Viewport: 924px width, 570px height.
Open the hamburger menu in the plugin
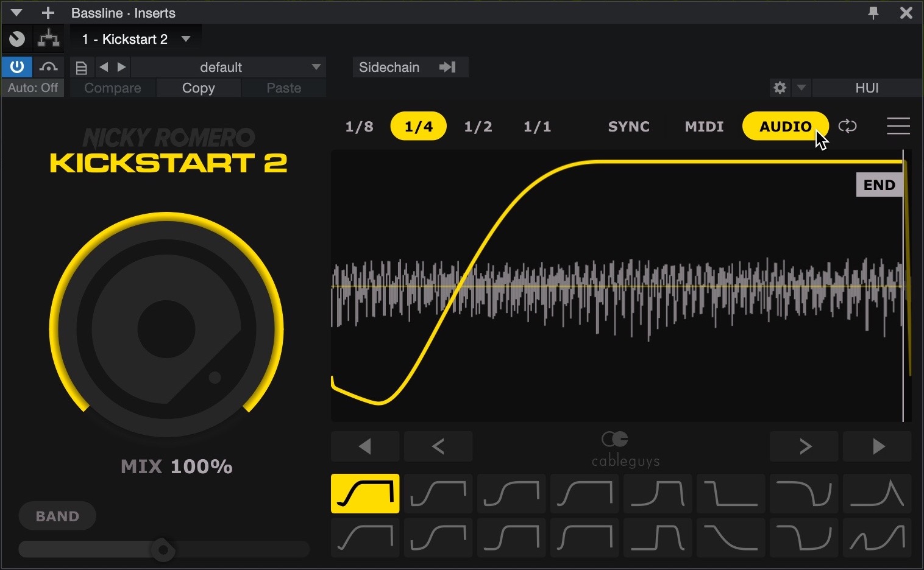point(898,126)
